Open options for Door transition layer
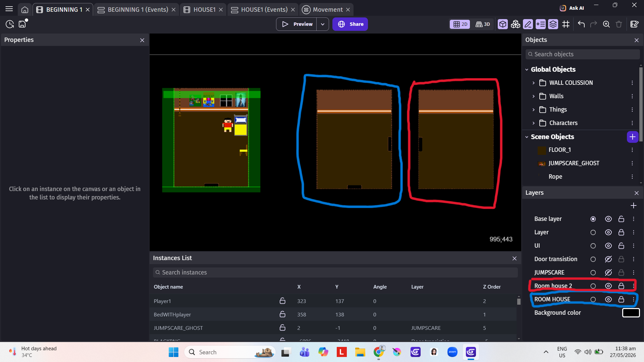 (x=634, y=259)
